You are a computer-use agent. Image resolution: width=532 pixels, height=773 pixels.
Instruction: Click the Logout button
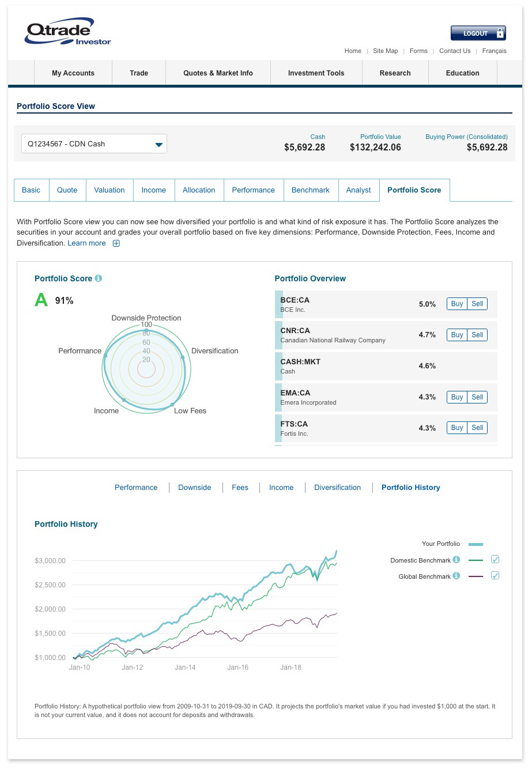click(478, 33)
